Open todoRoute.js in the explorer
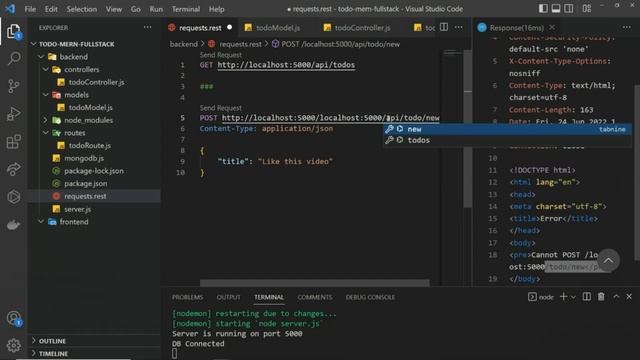640x360 pixels. point(90,145)
